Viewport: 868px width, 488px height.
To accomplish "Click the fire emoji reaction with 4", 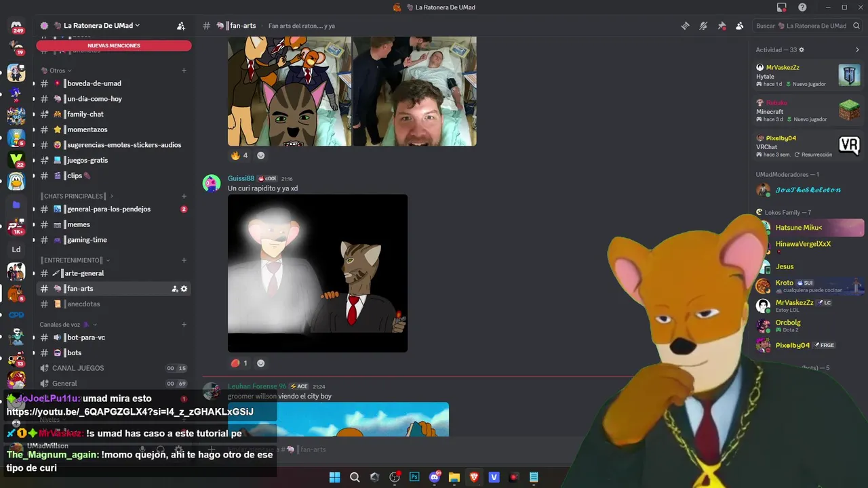I will tap(239, 155).
